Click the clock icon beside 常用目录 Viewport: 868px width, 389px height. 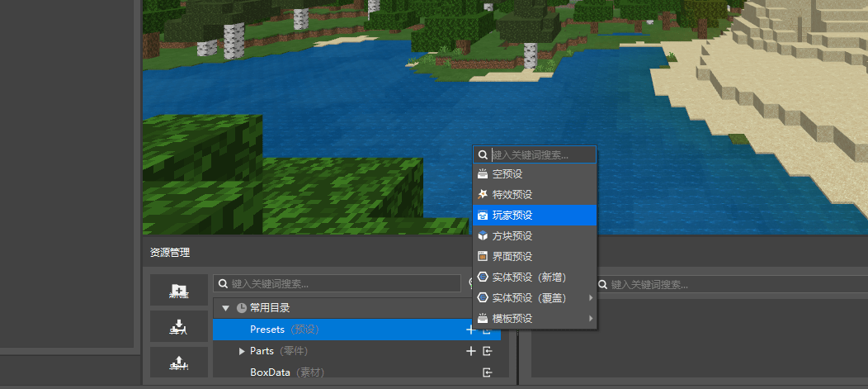coord(242,308)
